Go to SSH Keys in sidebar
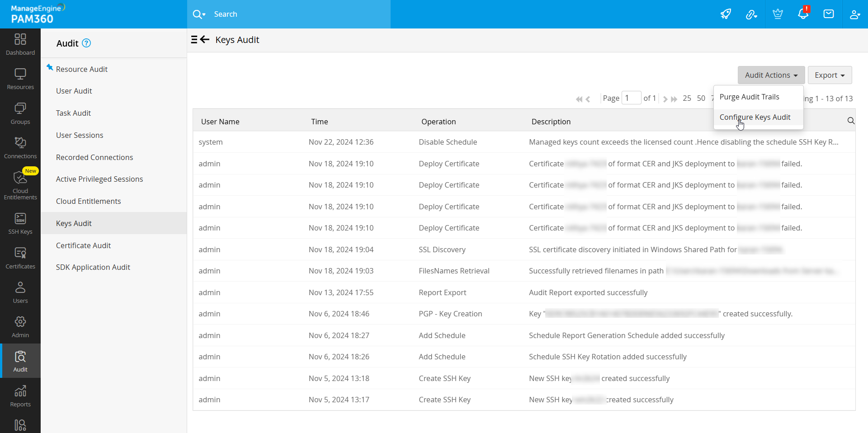The height and width of the screenshot is (433, 868). (20, 224)
